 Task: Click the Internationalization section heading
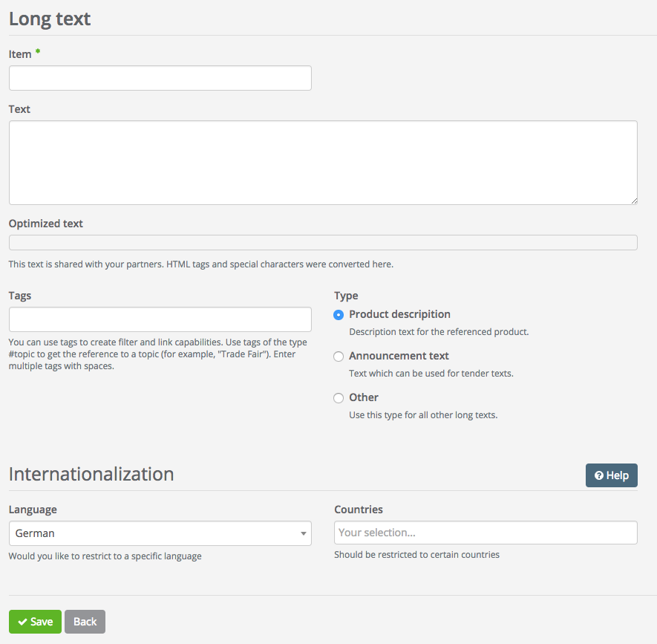91,474
